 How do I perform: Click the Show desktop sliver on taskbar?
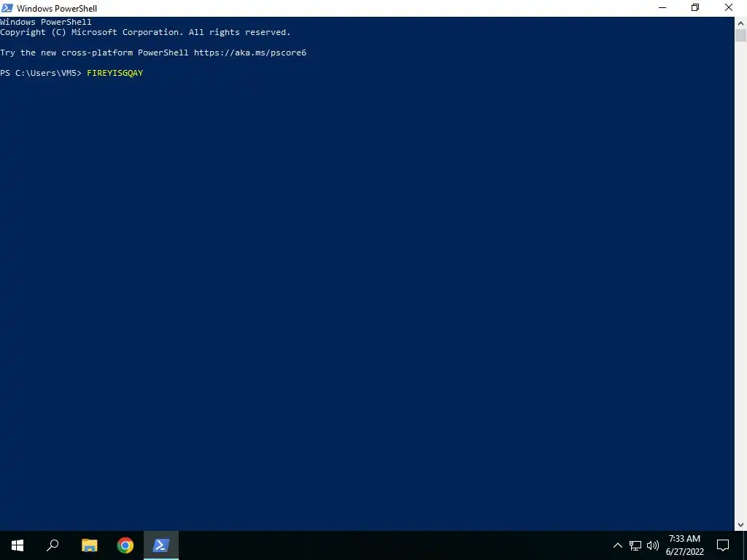745,545
